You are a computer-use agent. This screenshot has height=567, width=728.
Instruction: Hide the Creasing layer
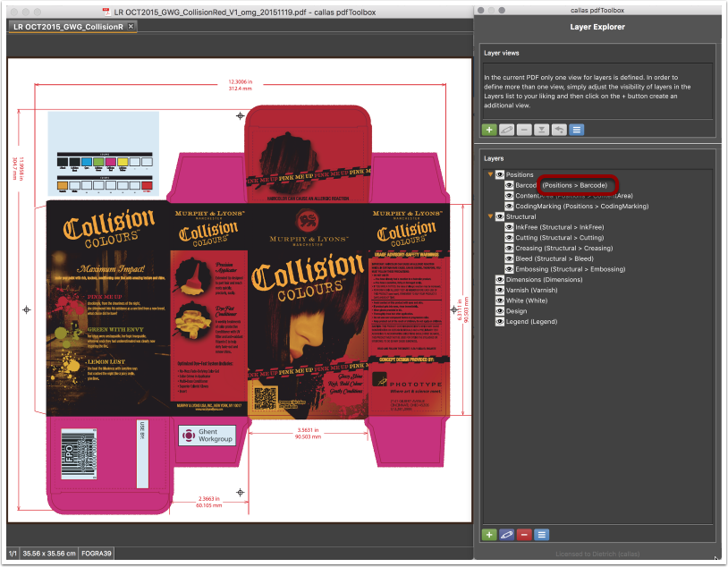click(509, 248)
